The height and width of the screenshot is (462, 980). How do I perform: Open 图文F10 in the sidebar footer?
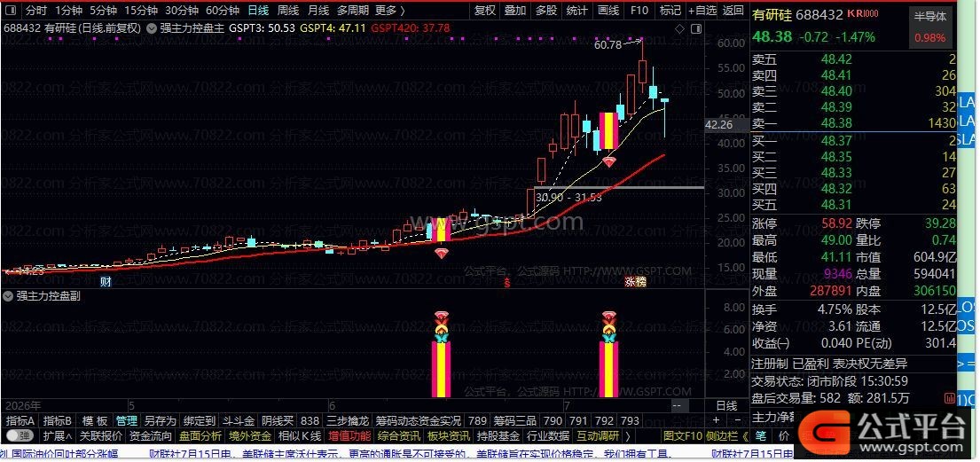(x=683, y=435)
